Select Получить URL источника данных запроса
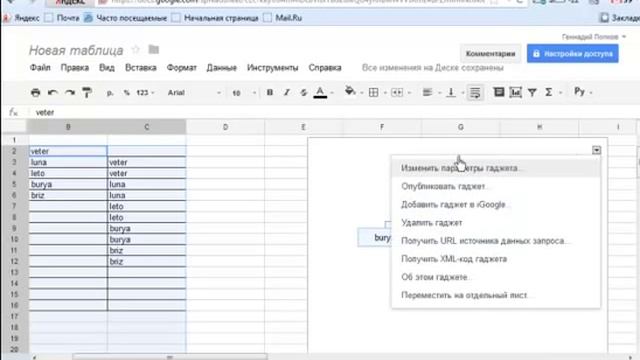The width and height of the screenshot is (640, 360). 496,241
